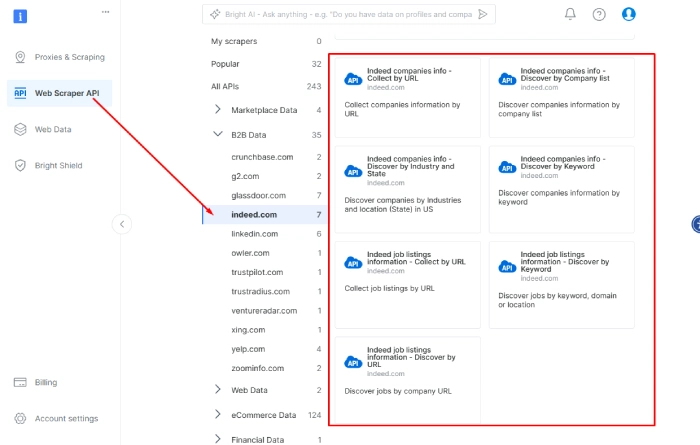Click the Bright AI sparkle icon

[215, 14]
